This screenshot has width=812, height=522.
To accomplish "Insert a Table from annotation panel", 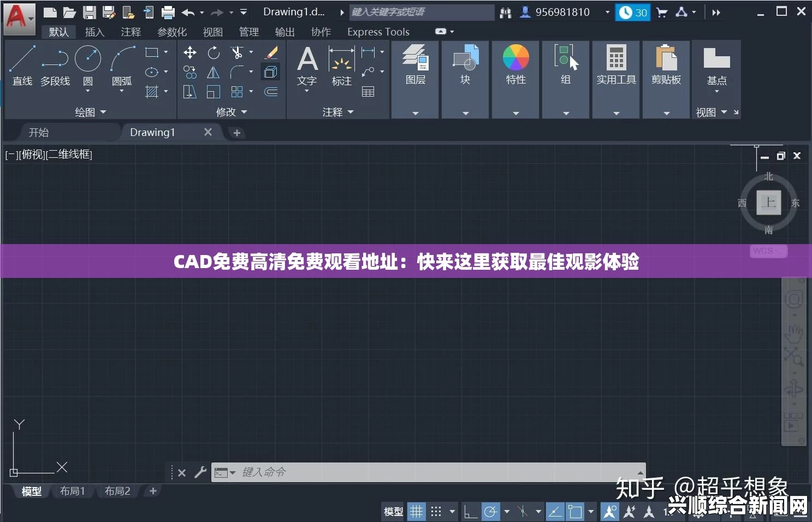I will (x=369, y=92).
